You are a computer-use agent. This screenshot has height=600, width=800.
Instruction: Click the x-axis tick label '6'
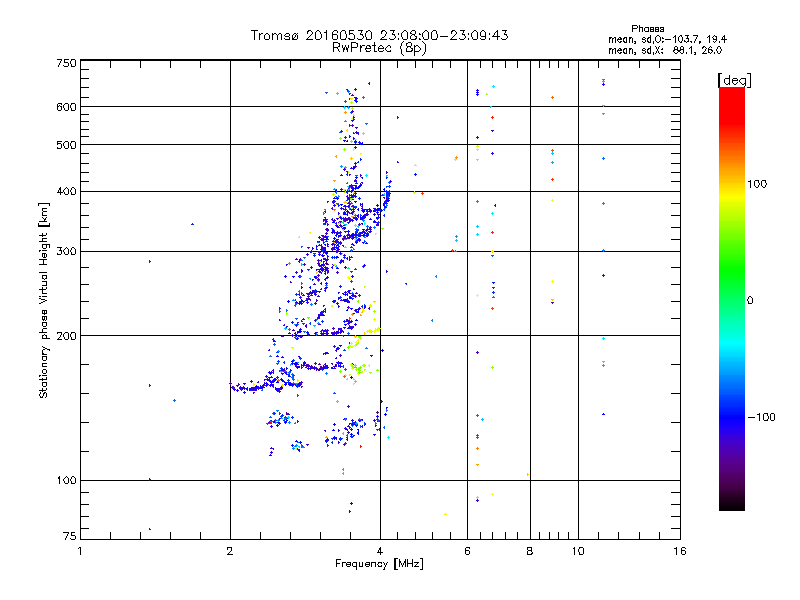tap(467, 551)
